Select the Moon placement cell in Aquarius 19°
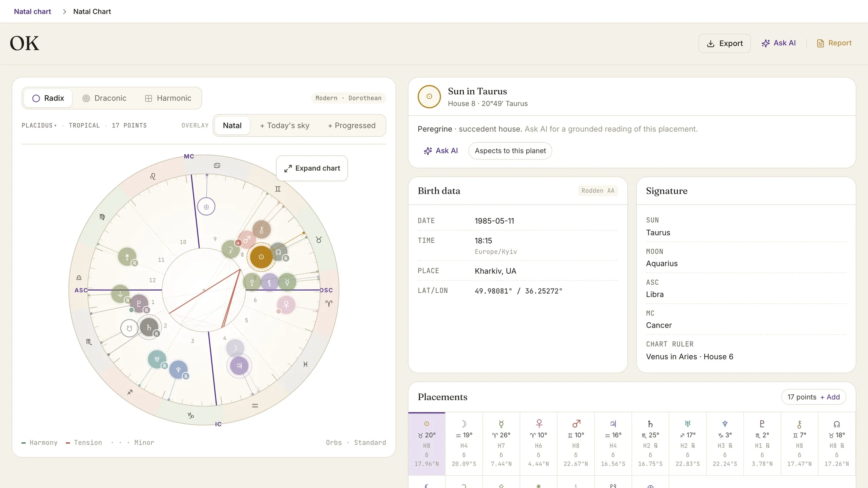This screenshot has height=488, width=868. click(x=464, y=444)
